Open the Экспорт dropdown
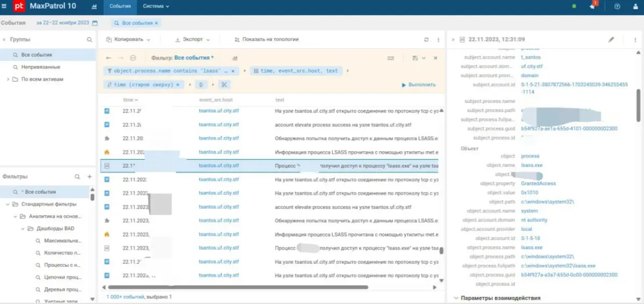Image resolution: width=644 pixels, height=304 pixels. [x=192, y=39]
